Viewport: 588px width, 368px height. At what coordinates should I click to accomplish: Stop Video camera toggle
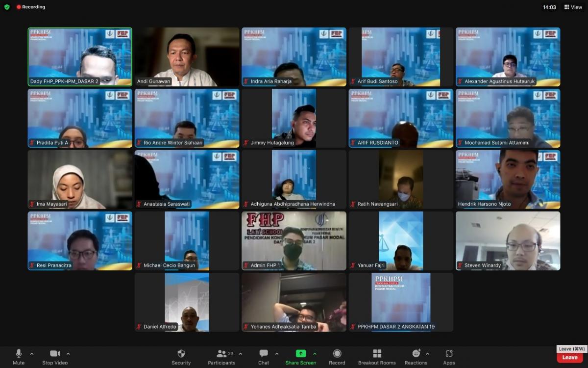click(x=55, y=354)
